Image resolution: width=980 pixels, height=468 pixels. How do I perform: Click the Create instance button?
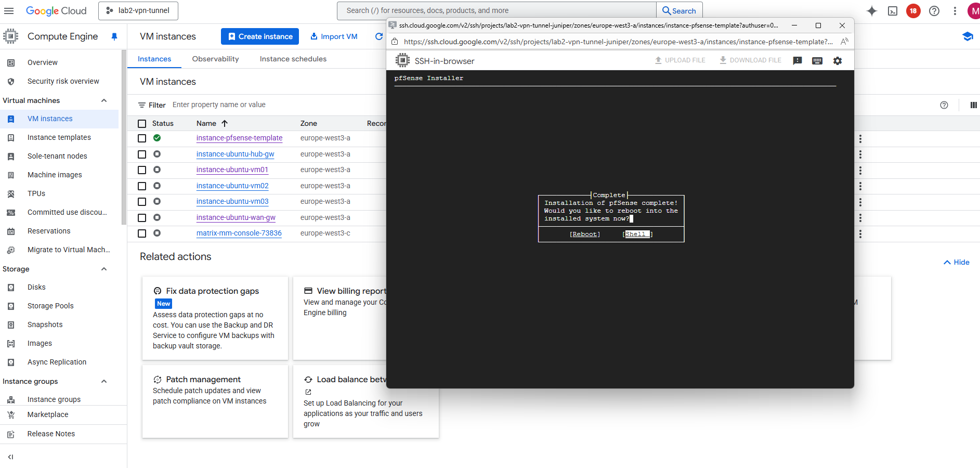pyautogui.click(x=260, y=36)
